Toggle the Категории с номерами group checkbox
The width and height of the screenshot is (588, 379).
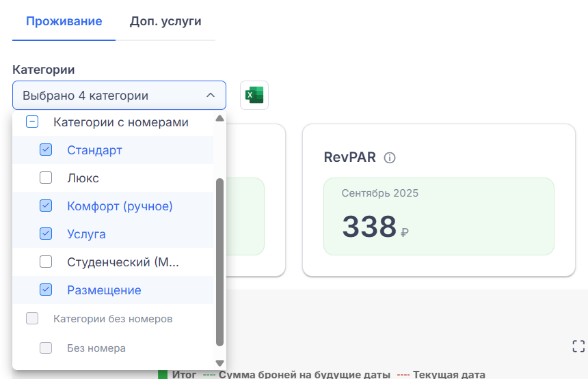point(32,122)
